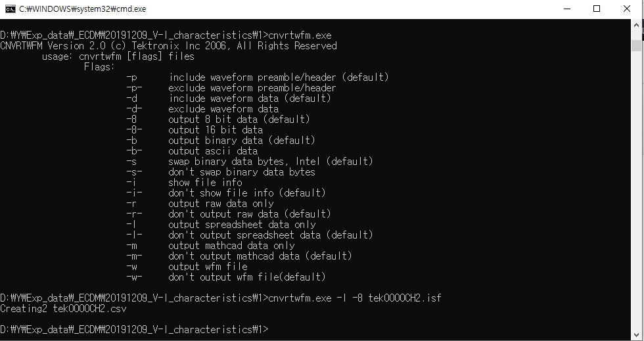Image resolution: width=644 pixels, height=341 pixels.
Task: Click the empty scrollbar track below the thumb
Action: (637, 197)
